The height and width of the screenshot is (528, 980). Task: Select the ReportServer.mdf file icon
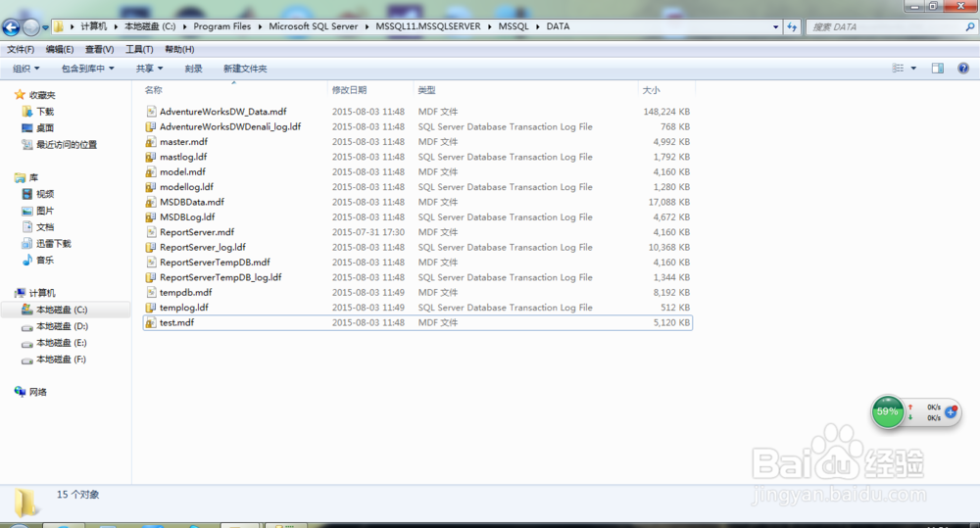click(x=151, y=232)
